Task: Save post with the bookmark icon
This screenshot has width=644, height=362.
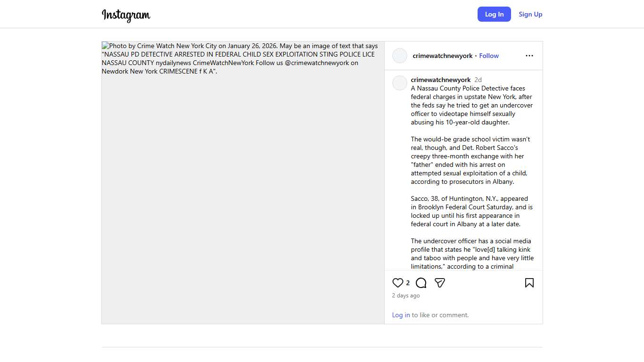Action: tap(529, 283)
